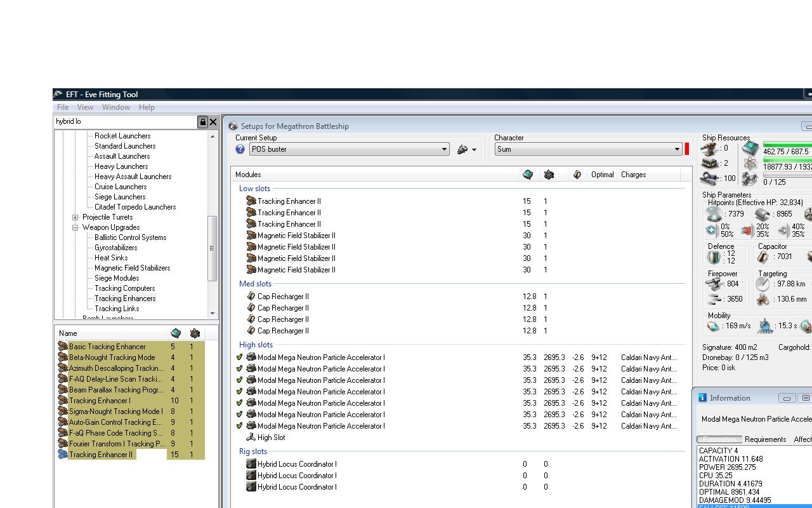This screenshot has width=812, height=508.
Task: Sort item list by its powergrid icon column
Action: pos(195,333)
